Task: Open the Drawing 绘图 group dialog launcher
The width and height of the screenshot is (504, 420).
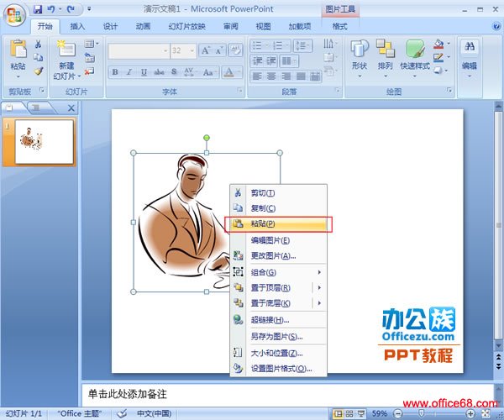Action: tap(449, 91)
